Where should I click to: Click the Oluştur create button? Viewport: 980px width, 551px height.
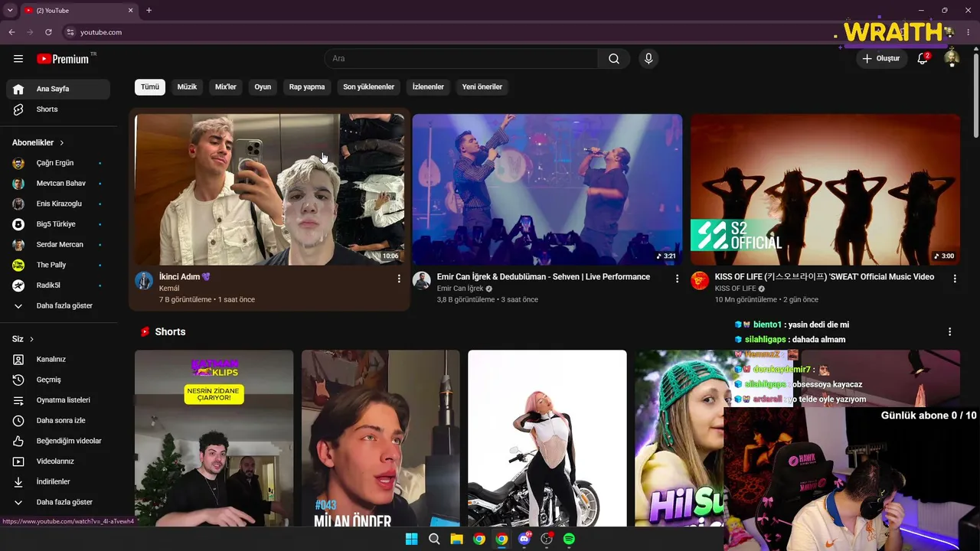coord(880,59)
